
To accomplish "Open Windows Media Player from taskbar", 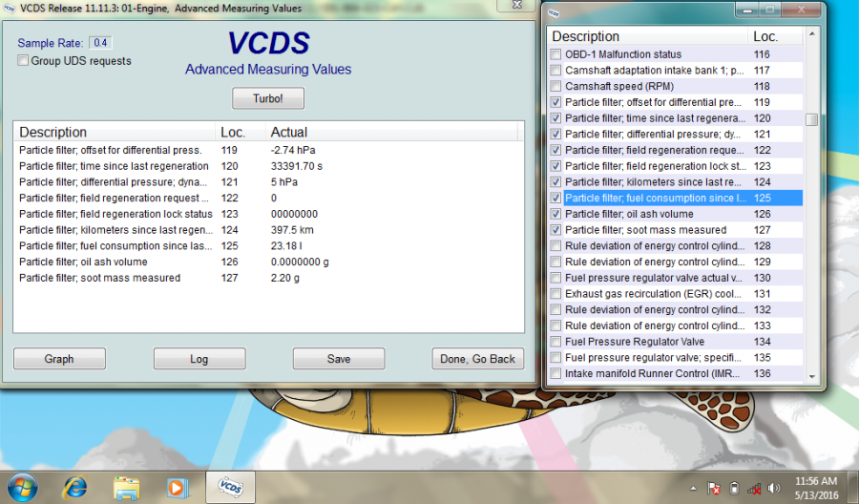I will click(178, 487).
